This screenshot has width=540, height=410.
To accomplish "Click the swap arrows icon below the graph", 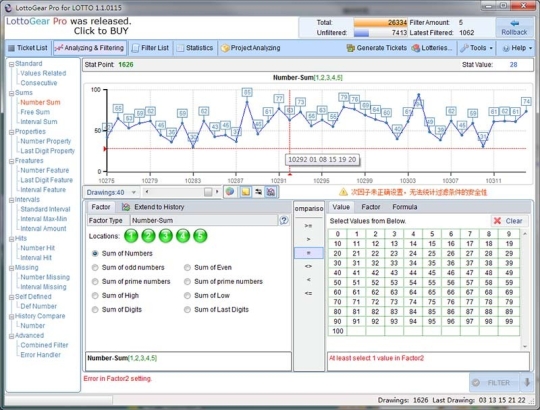I will (x=258, y=192).
